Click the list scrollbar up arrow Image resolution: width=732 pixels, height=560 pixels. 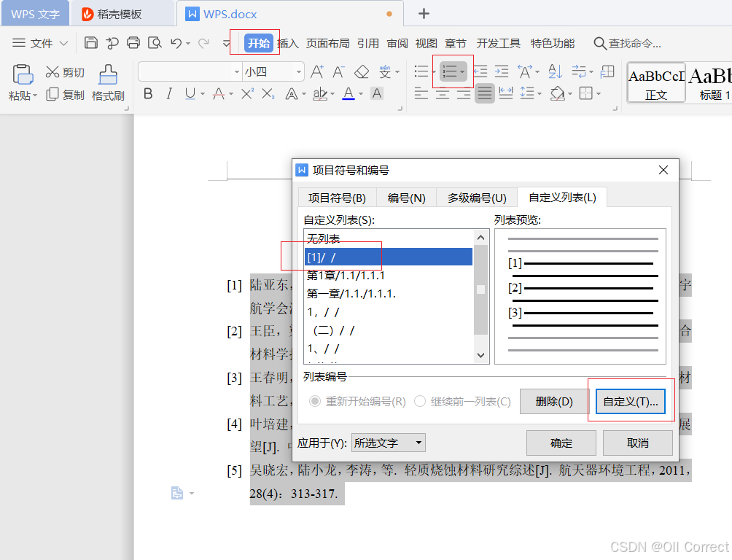click(481, 238)
